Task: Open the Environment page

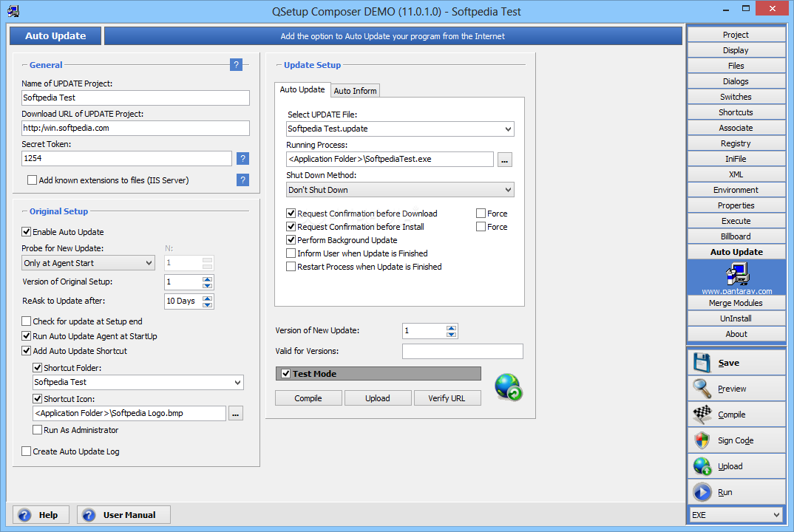Action: click(736, 190)
